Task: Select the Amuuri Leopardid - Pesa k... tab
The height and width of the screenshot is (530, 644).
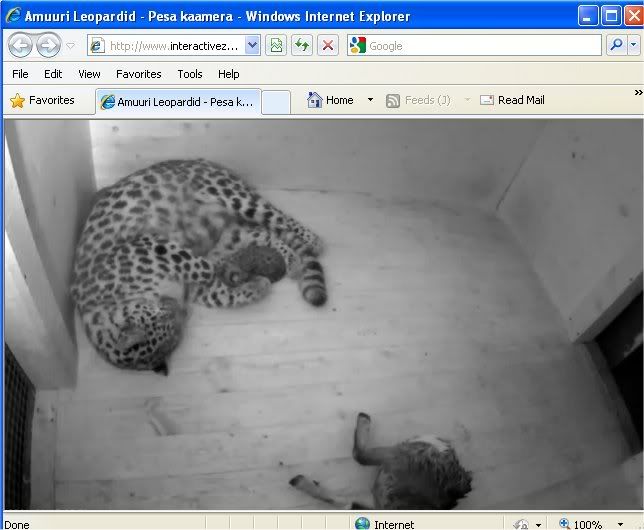Action: 178,101
